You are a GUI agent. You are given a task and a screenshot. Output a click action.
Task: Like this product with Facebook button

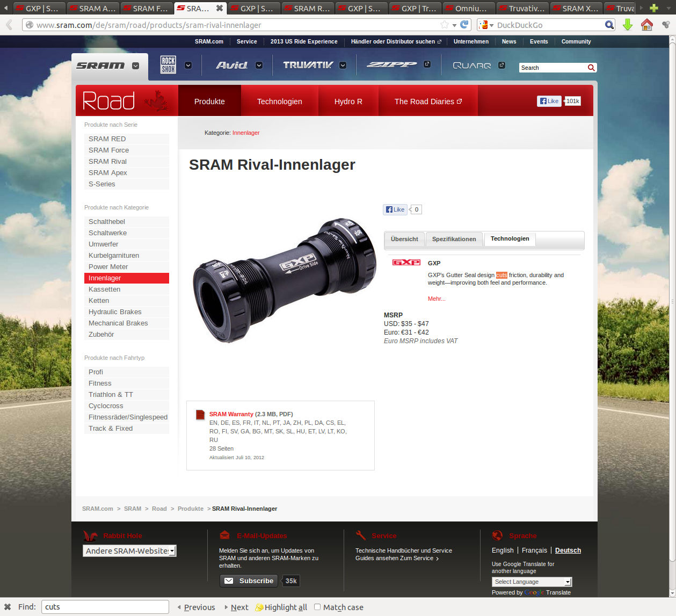tap(395, 209)
